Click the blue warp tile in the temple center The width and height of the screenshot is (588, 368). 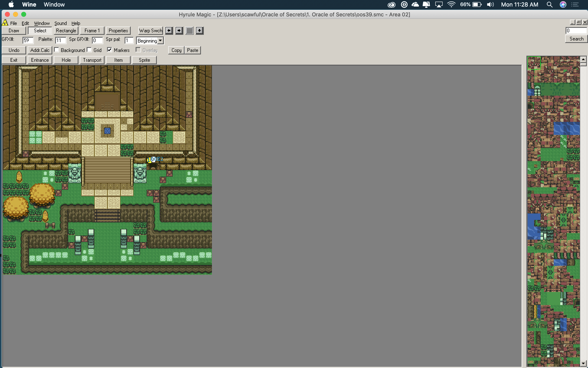pos(107,131)
